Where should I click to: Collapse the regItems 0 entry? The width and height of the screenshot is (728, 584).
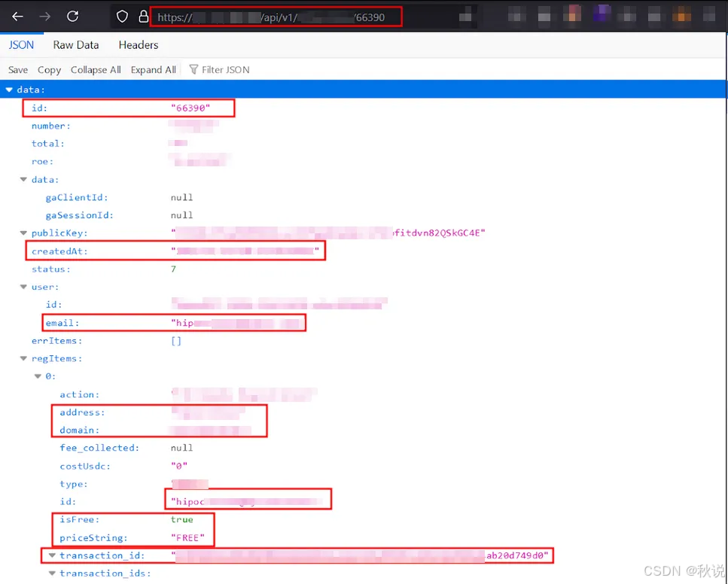click(38, 376)
